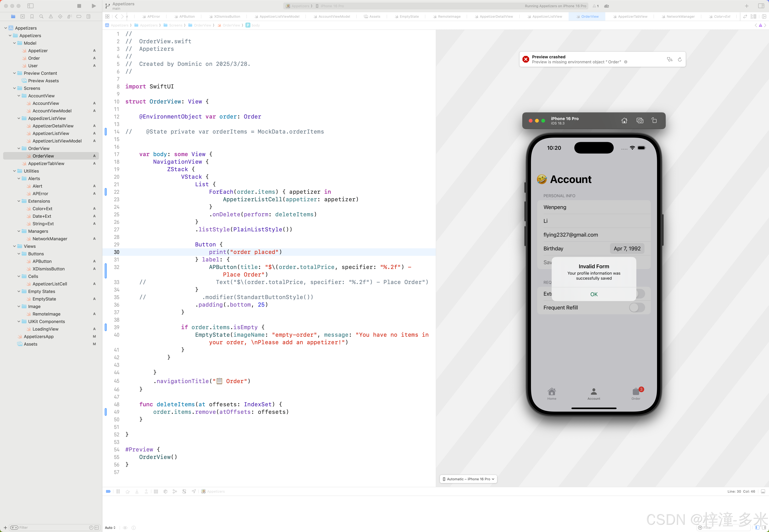Take a simulator screenshot

coord(640,121)
